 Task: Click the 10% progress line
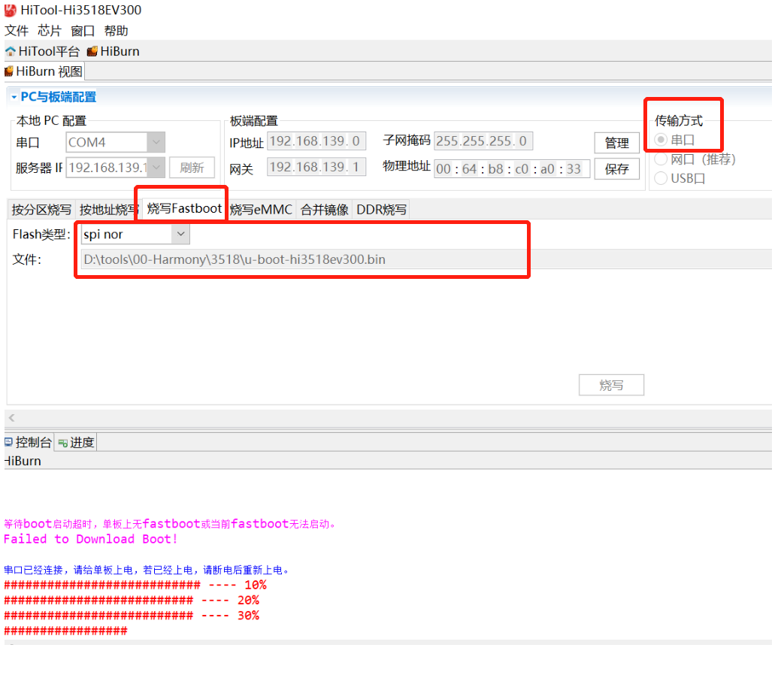(135, 585)
